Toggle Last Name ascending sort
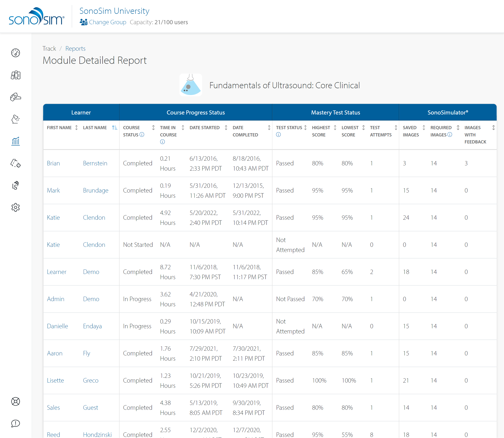Screen dimensions: 504x438 [114, 128]
